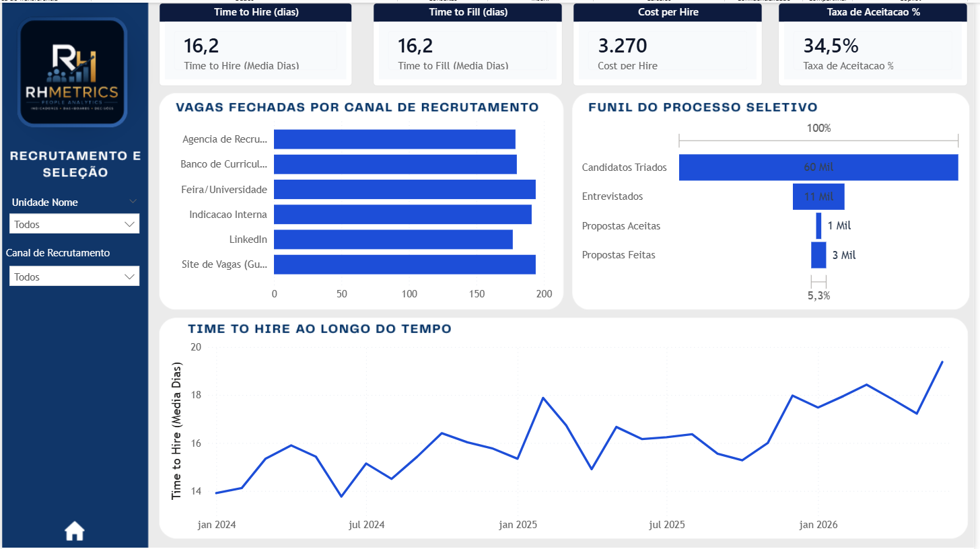Select the Indicacao Interna bar
Viewport: 980px width, 549px height.
pyautogui.click(x=403, y=214)
